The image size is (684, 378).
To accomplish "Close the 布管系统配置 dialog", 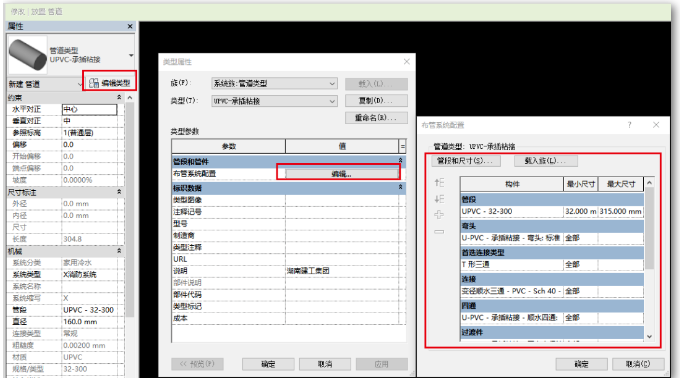I will (656, 125).
